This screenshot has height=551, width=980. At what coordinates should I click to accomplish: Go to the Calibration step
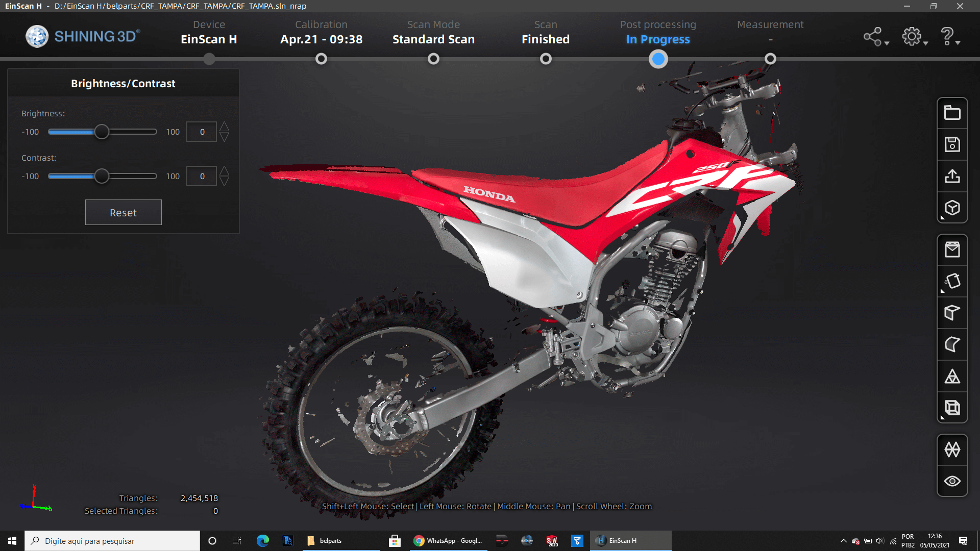pos(321,33)
